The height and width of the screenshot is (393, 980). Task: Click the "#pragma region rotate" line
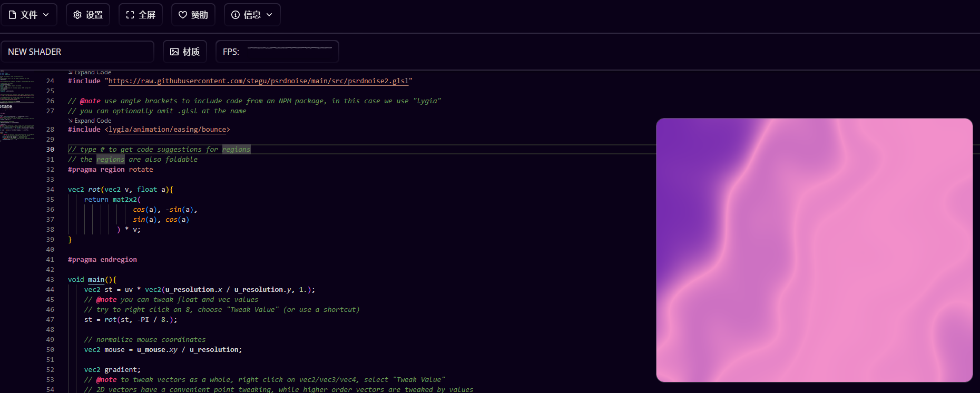(111, 170)
